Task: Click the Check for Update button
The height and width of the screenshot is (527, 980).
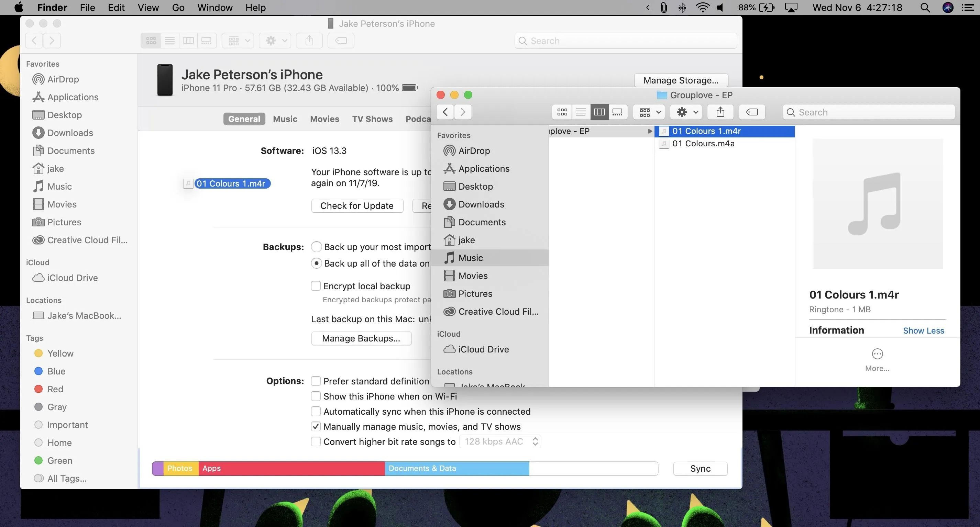Action: tap(357, 206)
